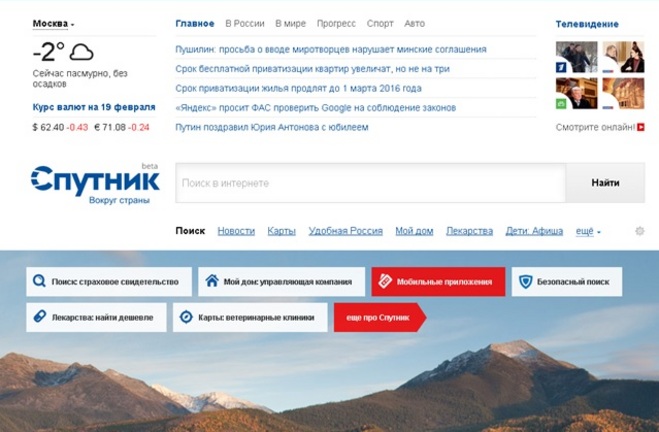This screenshot has width=659, height=432.
Task: Click the settings gear icon near search tabs
Action: click(639, 231)
